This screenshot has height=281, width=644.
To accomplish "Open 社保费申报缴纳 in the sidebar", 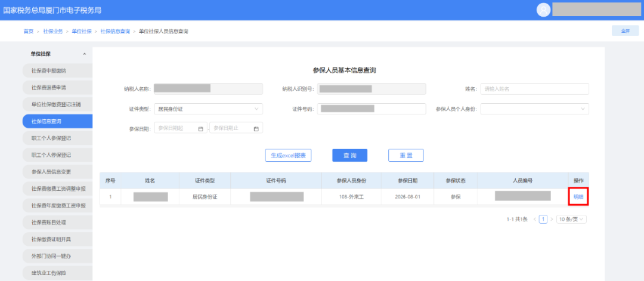I will point(57,70).
